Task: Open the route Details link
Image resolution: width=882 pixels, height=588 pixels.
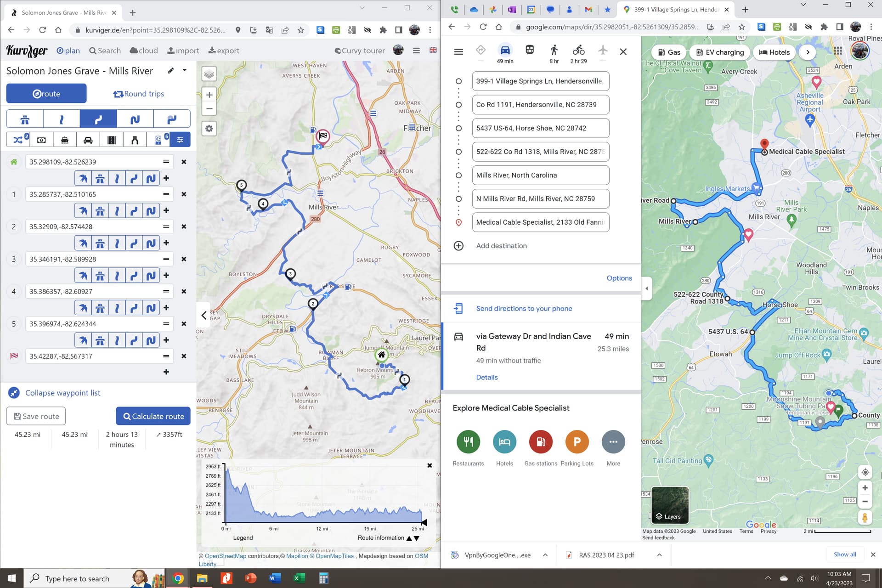Action: click(487, 377)
